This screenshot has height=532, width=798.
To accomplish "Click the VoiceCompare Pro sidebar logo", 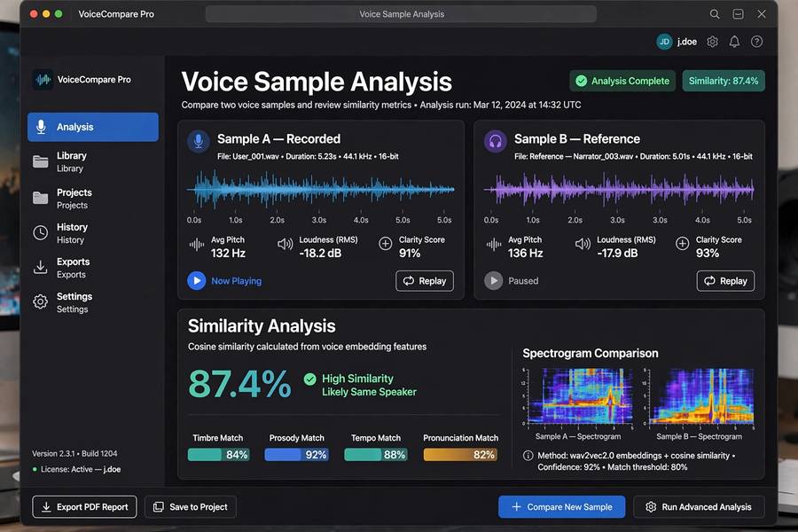I will coord(43,80).
